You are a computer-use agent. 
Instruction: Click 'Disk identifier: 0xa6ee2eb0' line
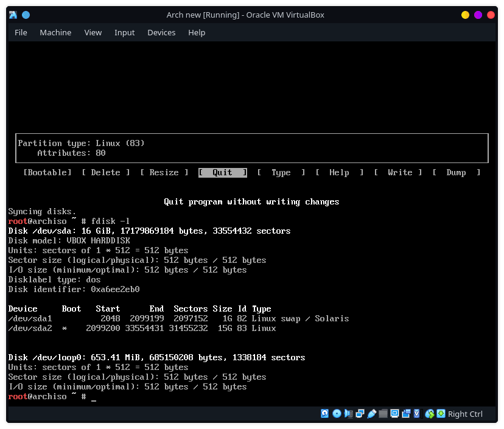(74, 289)
